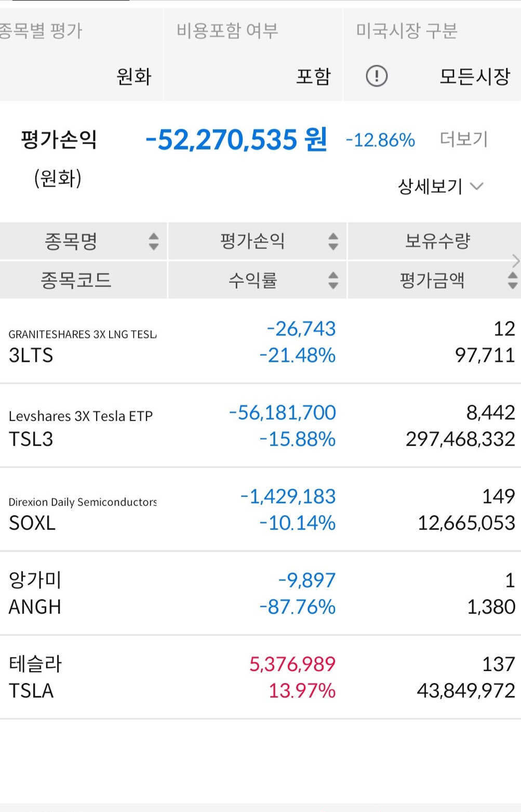Open the TSL3 Levshares 3X Tesla position

(260, 426)
